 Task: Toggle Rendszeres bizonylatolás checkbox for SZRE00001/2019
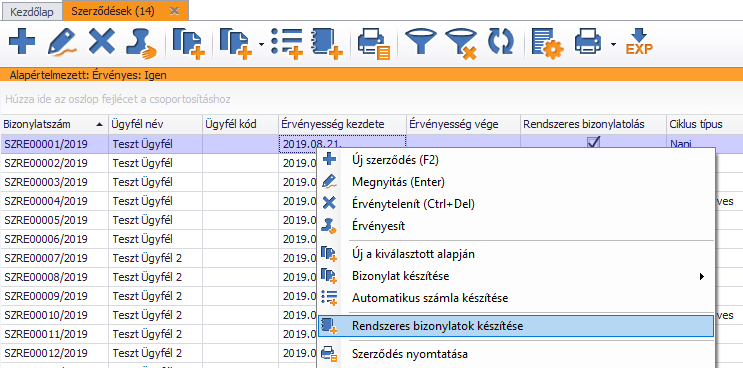(x=593, y=143)
